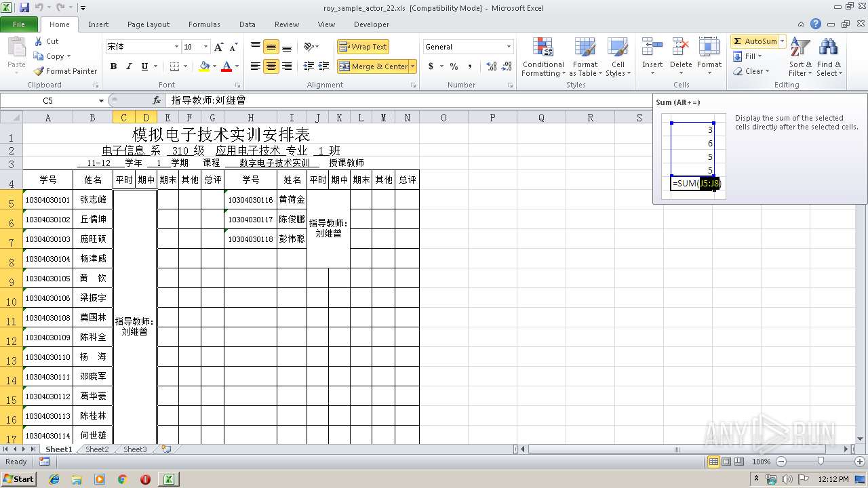Open the number format General dropdown

(x=509, y=47)
